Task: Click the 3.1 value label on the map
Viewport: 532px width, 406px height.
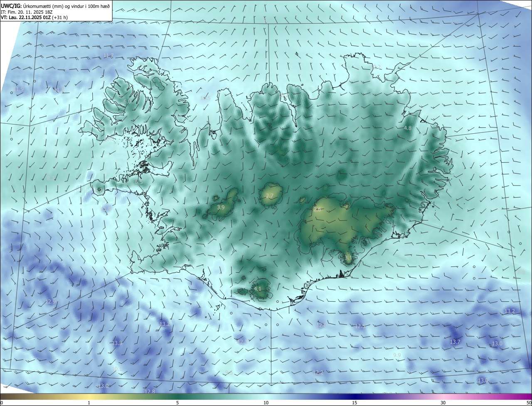Action: click(348, 258)
